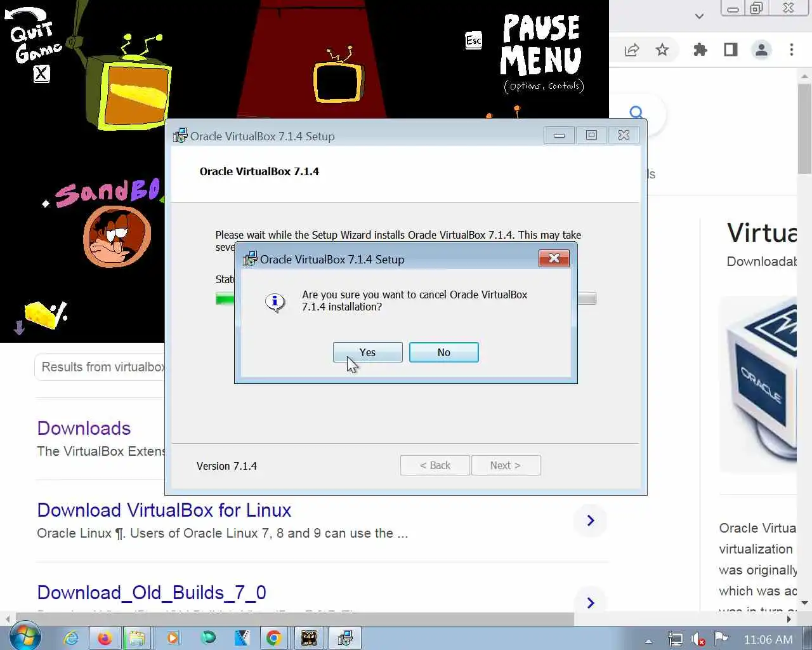
Task: Open the Chrome extensions puzzle icon
Action: [700, 50]
